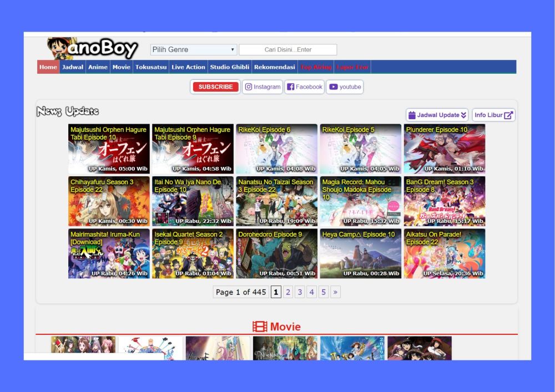This screenshot has height=392, width=555.
Task: Click the current page 1 indicator
Action: (276, 292)
